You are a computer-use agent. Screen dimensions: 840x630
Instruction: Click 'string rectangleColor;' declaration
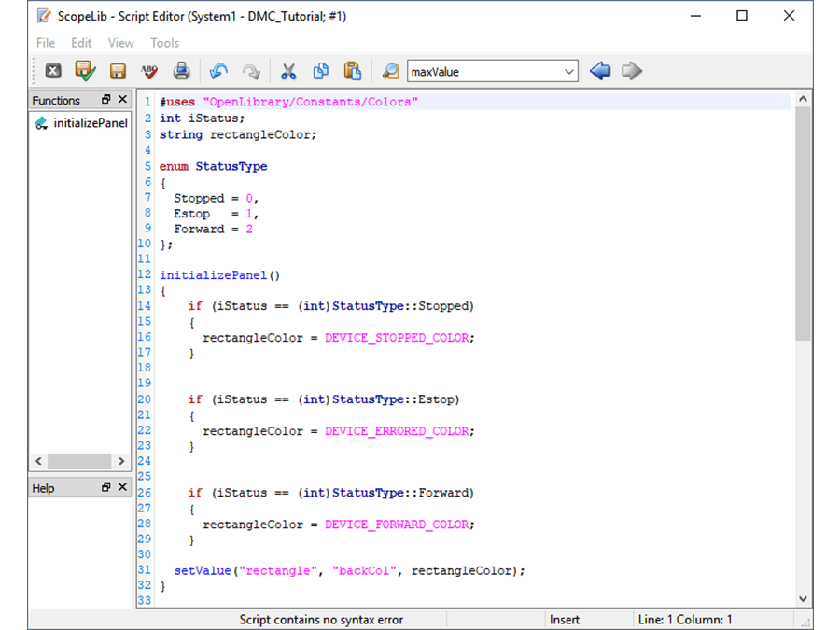[x=238, y=135]
